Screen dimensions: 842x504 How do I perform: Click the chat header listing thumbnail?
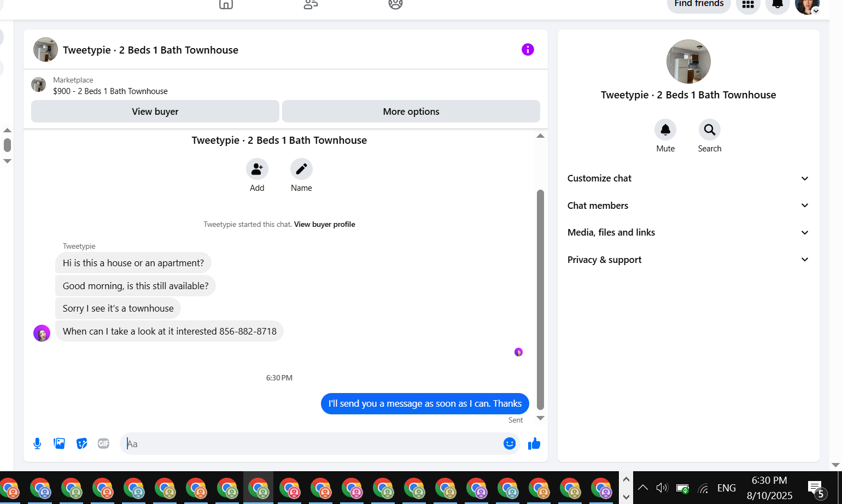(x=45, y=50)
